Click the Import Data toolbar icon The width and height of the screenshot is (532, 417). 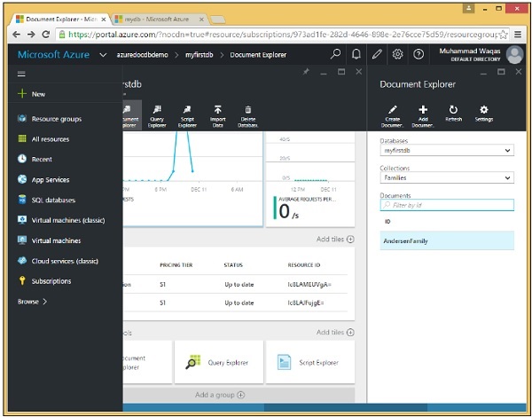point(217,113)
